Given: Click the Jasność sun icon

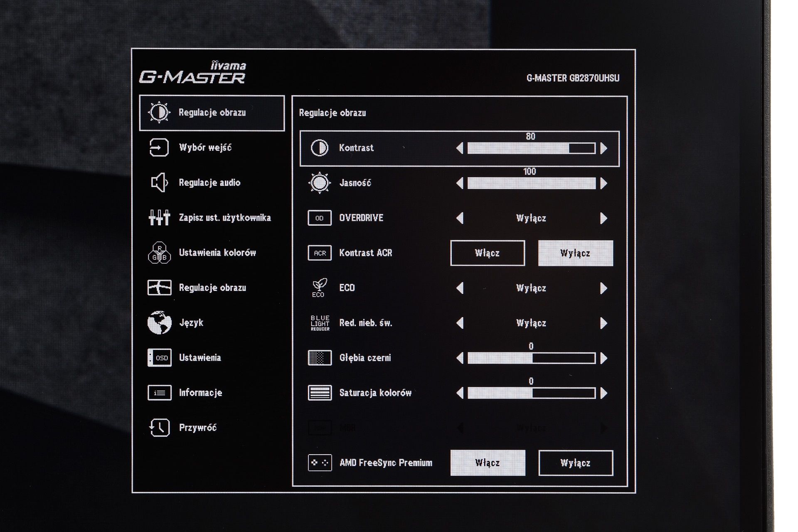Looking at the screenshot, I should point(319,183).
